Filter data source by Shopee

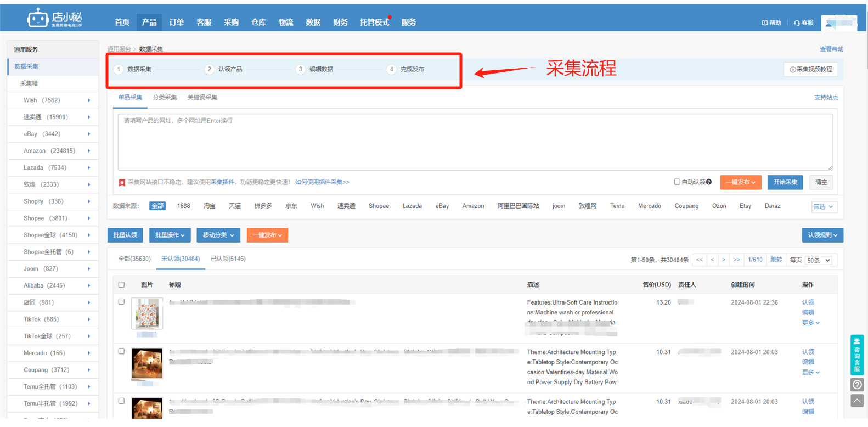pos(379,206)
